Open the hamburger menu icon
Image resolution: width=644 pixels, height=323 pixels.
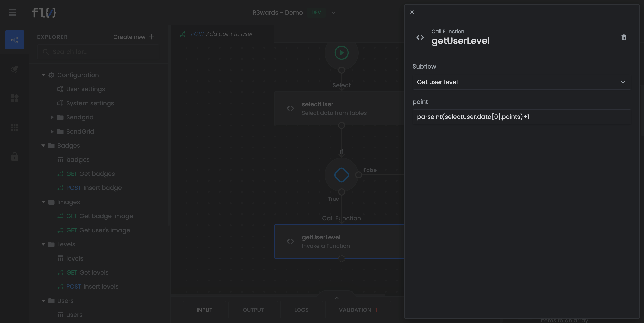[12, 12]
